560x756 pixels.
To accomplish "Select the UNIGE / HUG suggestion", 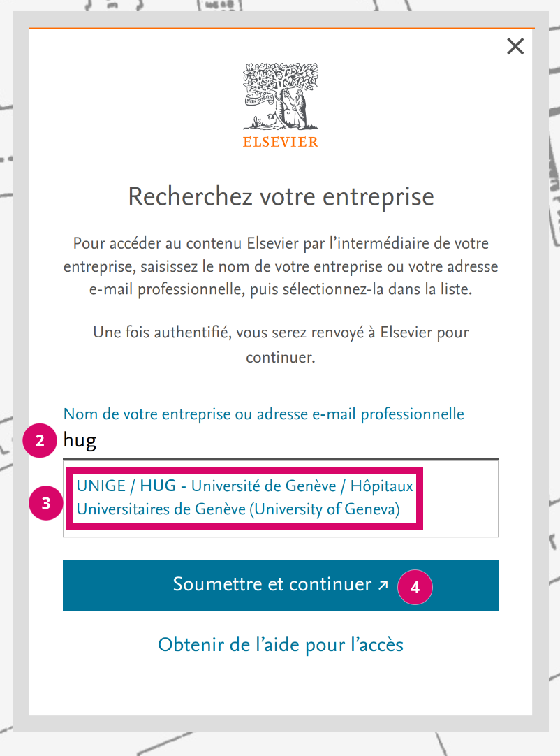I will click(244, 497).
